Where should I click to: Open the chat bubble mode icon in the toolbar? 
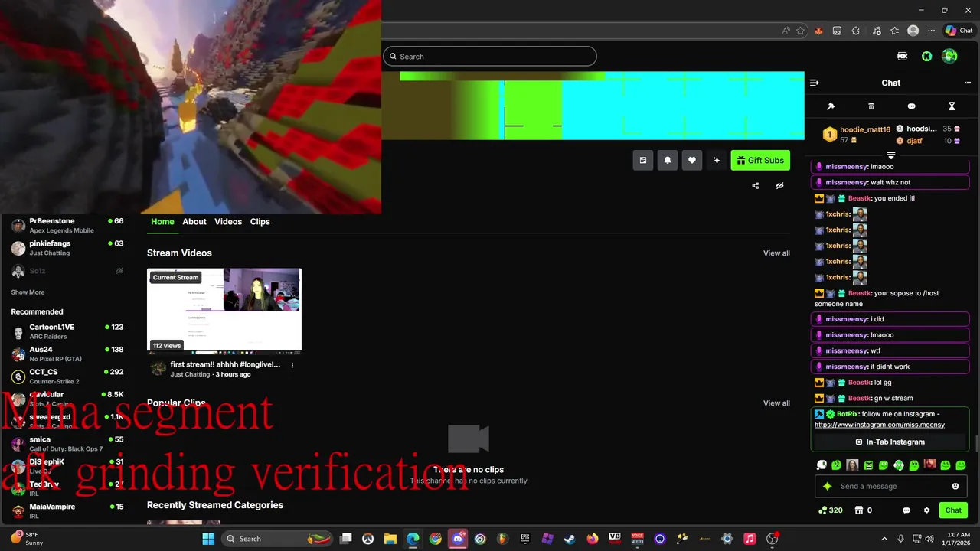point(911,106)
